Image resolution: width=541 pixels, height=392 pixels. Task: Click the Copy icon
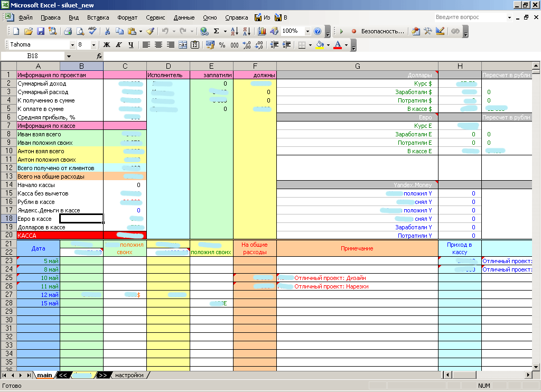point(119,31)
